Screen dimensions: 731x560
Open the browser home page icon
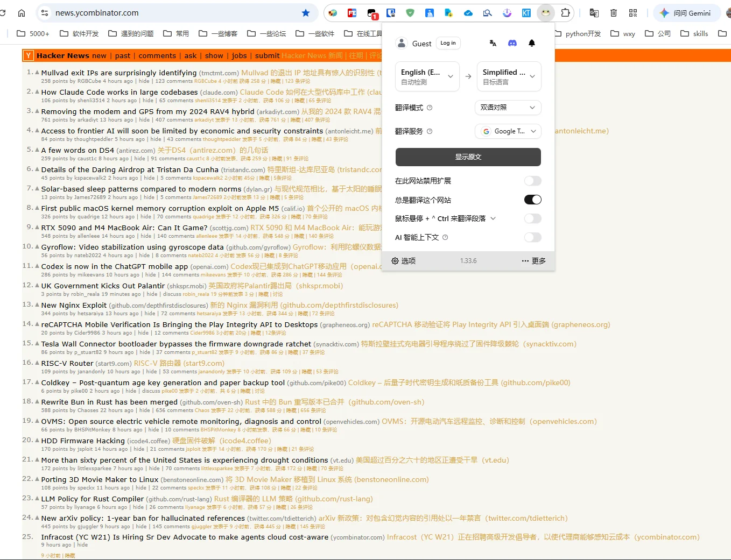22,13
